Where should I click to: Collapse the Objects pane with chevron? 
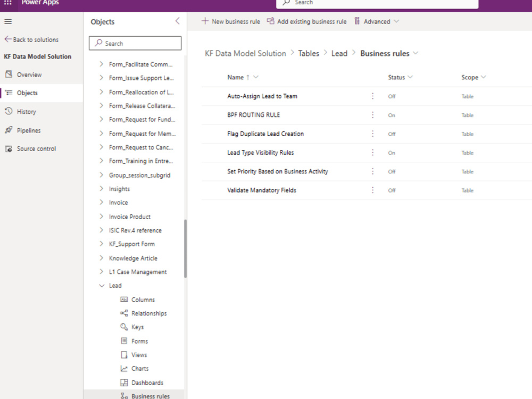coord(178,21)
